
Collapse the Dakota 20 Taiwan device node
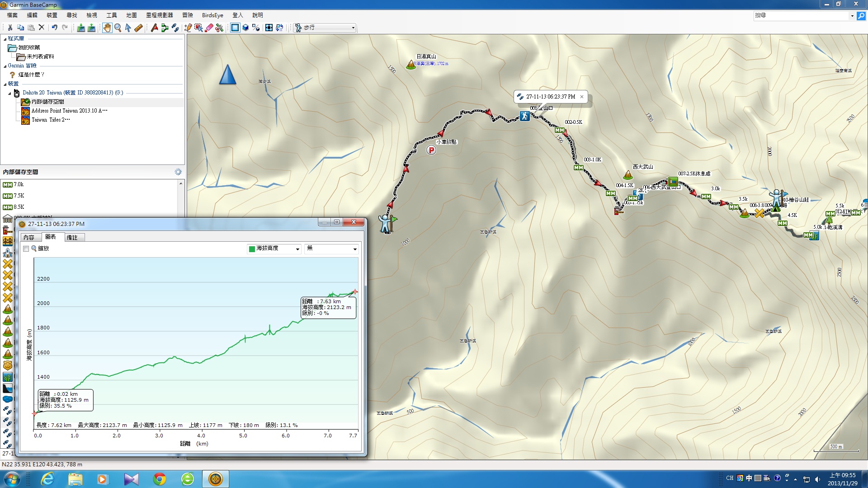coord(9,93)
